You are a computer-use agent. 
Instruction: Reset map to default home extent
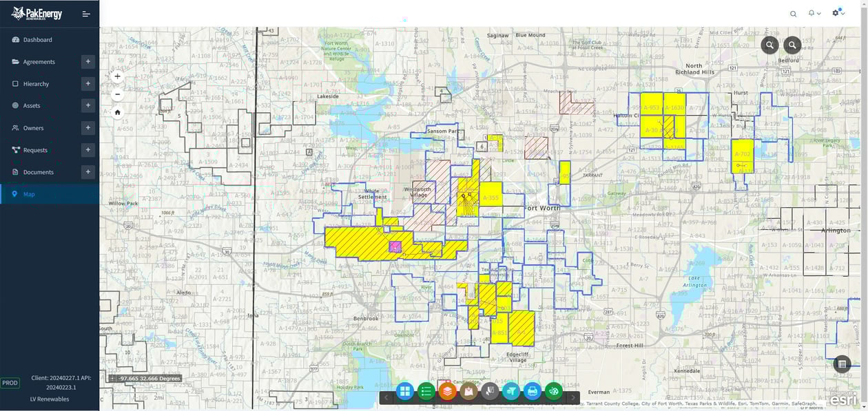tap(117, 112)
